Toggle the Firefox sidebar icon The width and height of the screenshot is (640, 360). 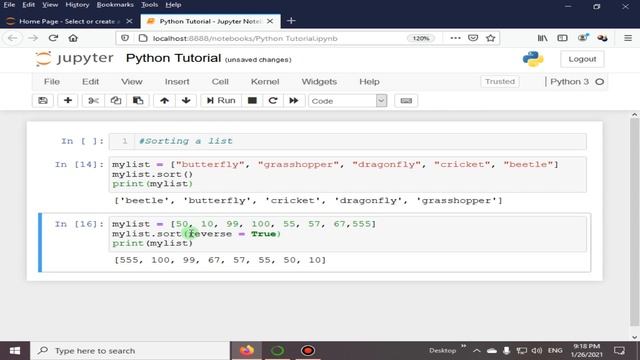(x=562, y=38)
